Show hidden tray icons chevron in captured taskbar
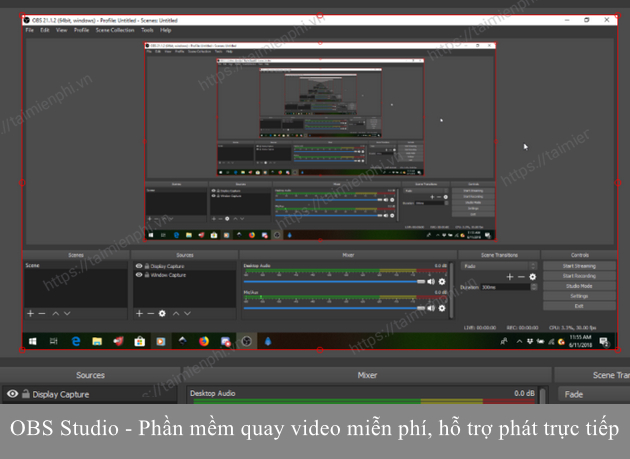The width and height of the screenshot is (630, 459). (x=519, y=341)
